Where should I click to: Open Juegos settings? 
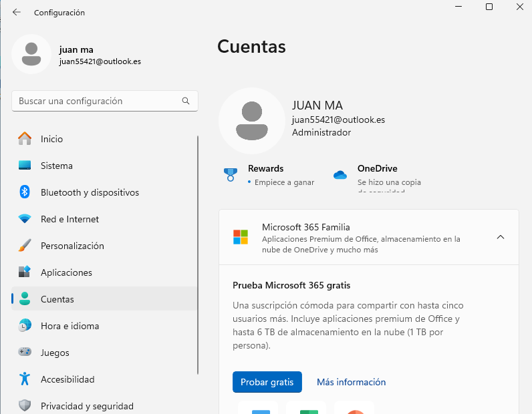pyautogui.click(x=104, y=353)
